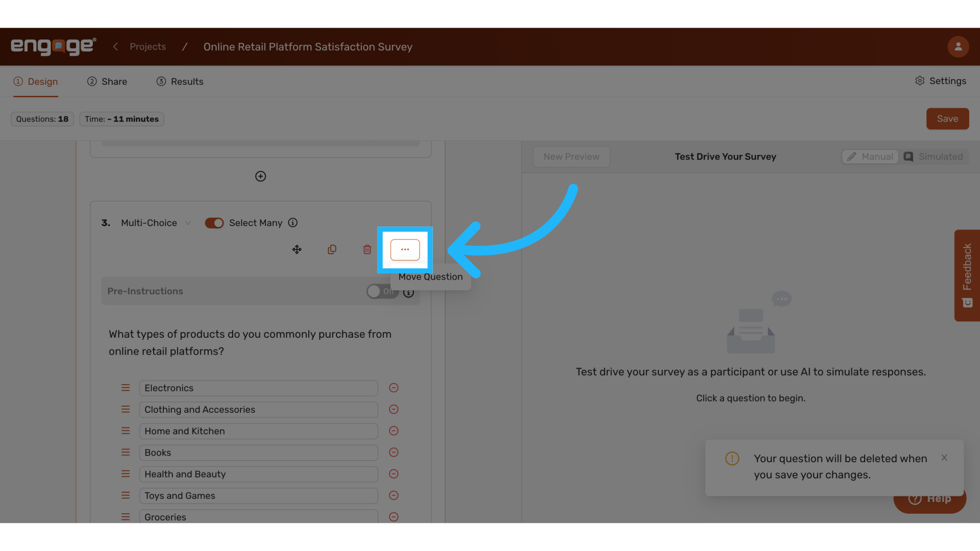This screenshot has width=980, height=551.
Task: Grab the Home and Kitchen reorder handle
Action: pyautogui.click(x=126, y=431)
